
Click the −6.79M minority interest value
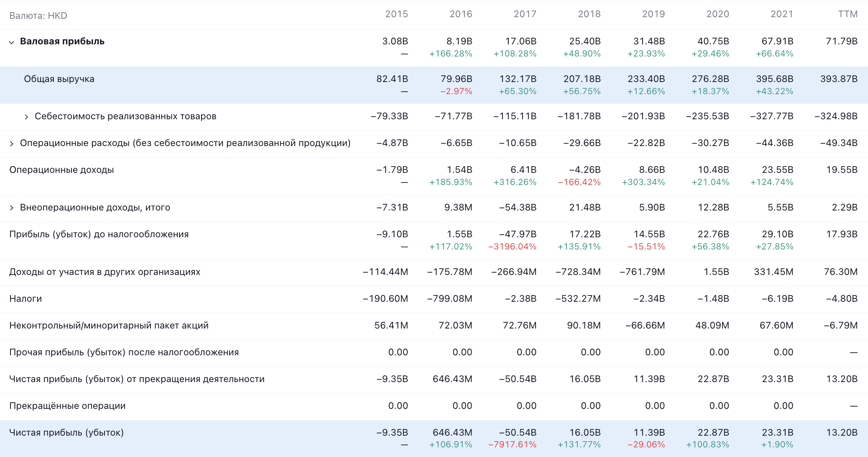click(840, 326)
